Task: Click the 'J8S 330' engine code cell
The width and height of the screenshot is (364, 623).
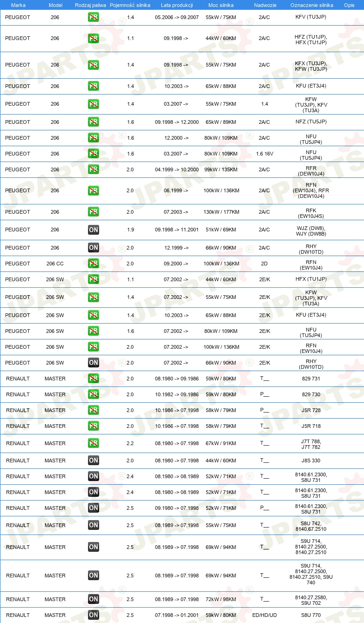Action: pyautogui.click(x=311, y=461)
